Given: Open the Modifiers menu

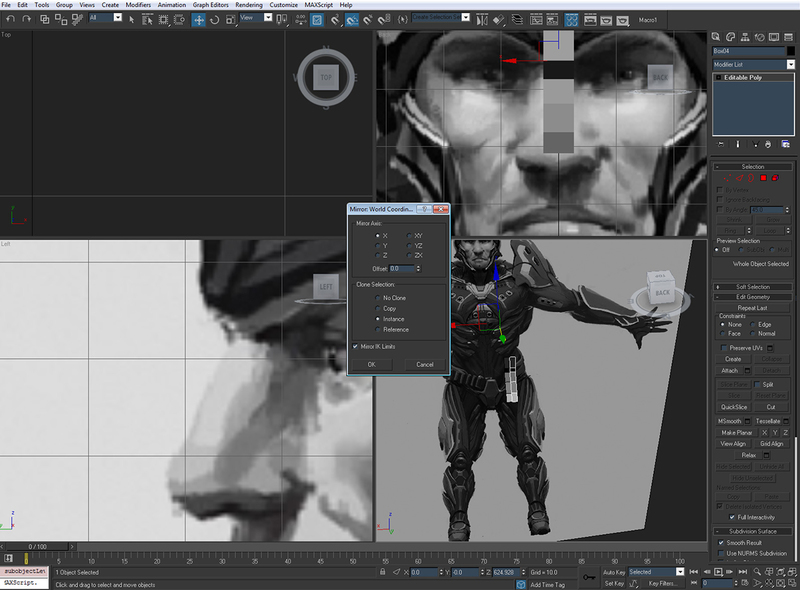Looking at the screenshot, I should pyautogui.click(x=138, y=5).
